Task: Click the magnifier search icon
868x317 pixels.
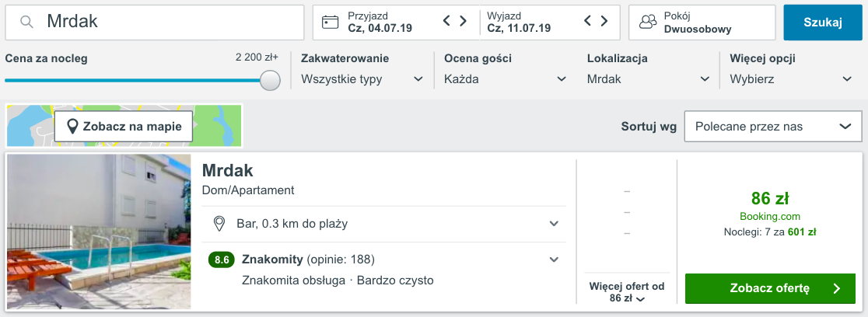Action: click(x=26, y=22)
